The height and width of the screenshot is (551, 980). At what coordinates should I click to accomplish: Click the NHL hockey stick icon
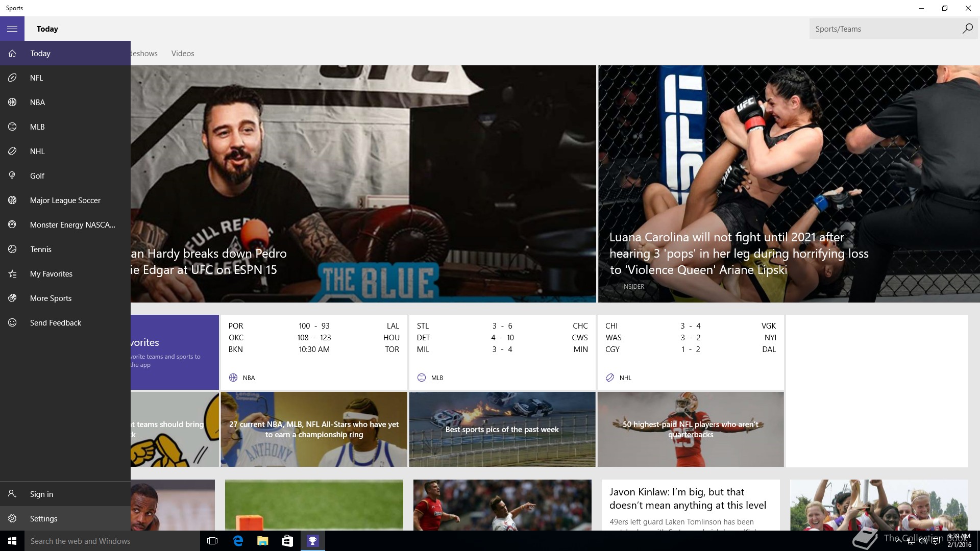click(12, 151)
